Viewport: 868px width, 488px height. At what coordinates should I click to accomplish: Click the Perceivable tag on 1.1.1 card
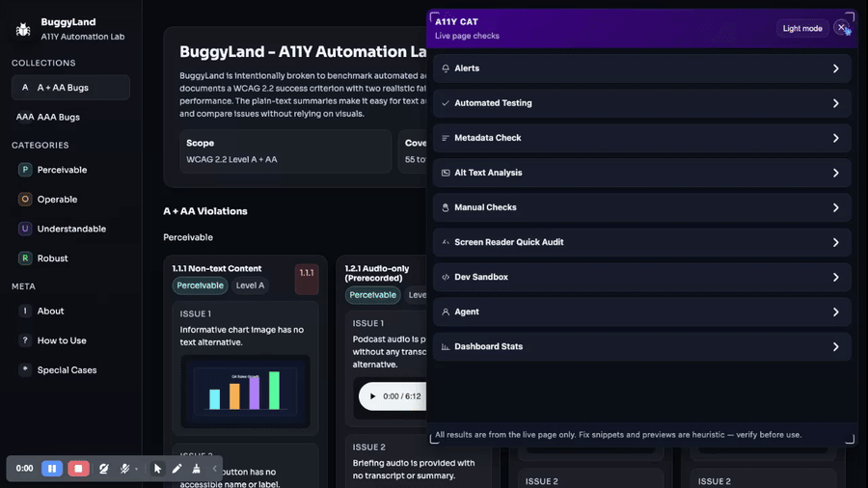[x=200, y=285]
